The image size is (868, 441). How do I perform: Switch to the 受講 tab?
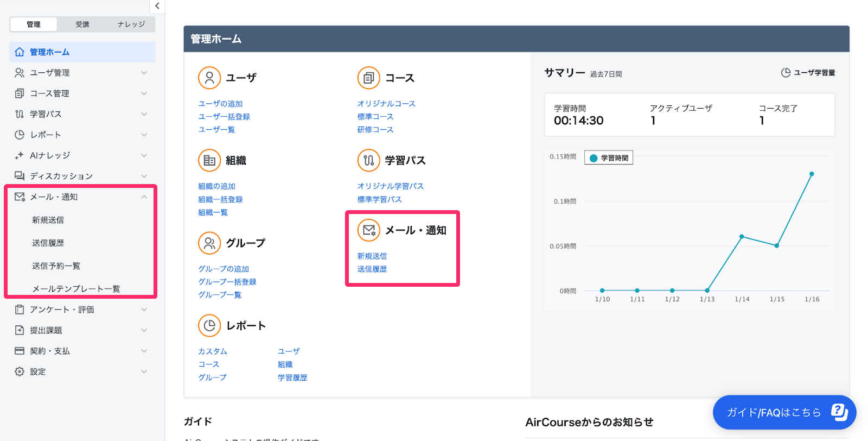tap(82, 24)
